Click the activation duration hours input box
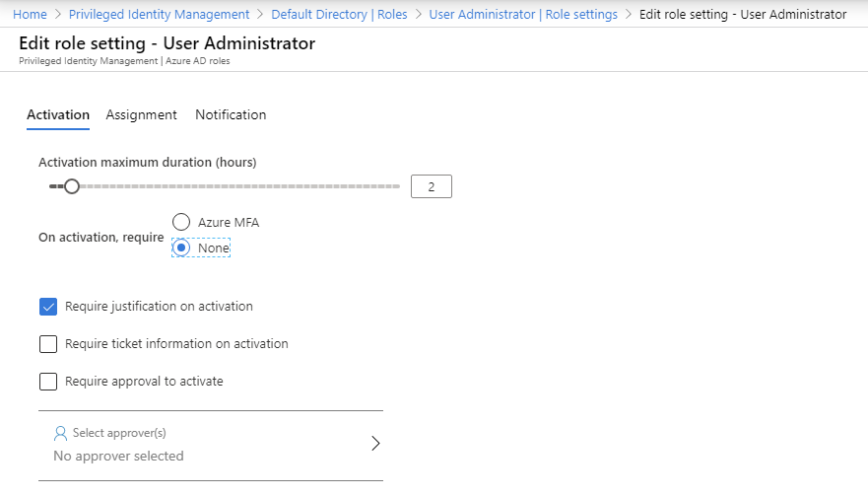Image resolution: width=868 pixels, height=496 pixels. (432, 186)
